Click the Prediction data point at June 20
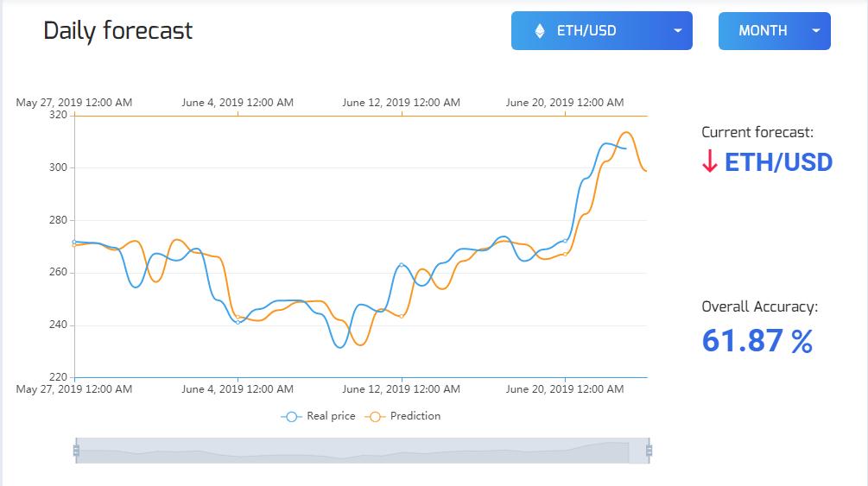 coord(565,254)
